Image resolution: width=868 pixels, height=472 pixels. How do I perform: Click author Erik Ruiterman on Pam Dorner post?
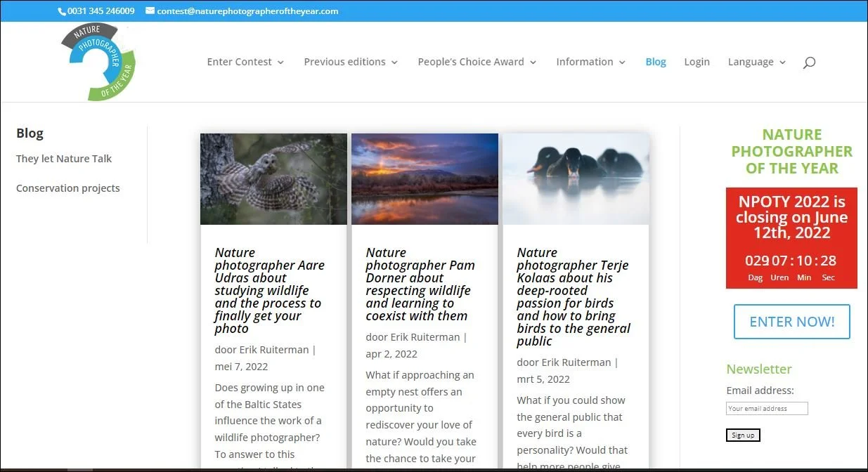tap(424, 337)
